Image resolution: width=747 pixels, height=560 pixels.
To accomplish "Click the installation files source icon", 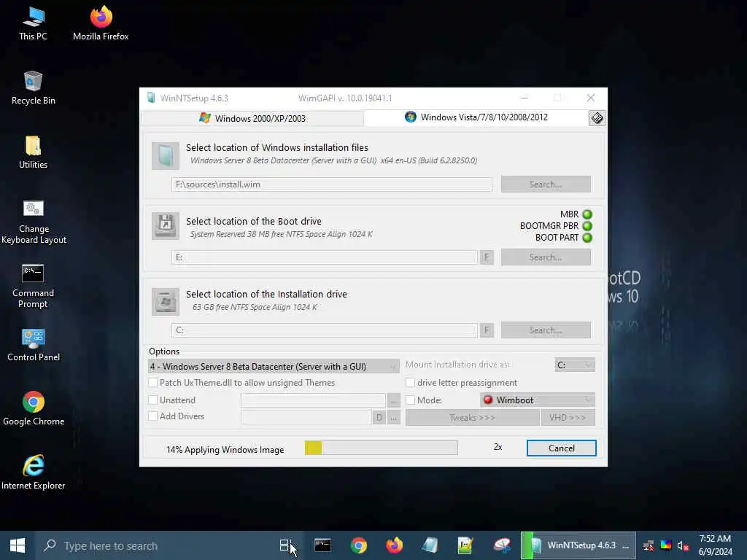I will pos(166,156).
